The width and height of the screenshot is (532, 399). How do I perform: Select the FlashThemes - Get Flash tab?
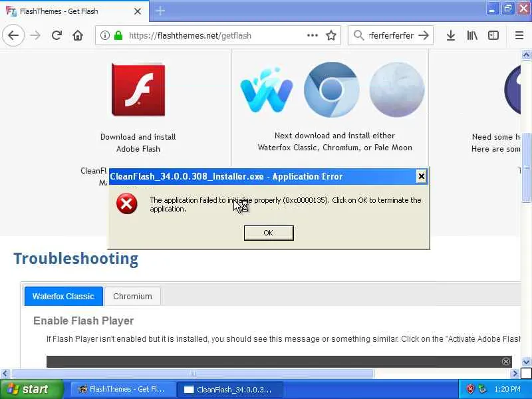pos(74,11)
